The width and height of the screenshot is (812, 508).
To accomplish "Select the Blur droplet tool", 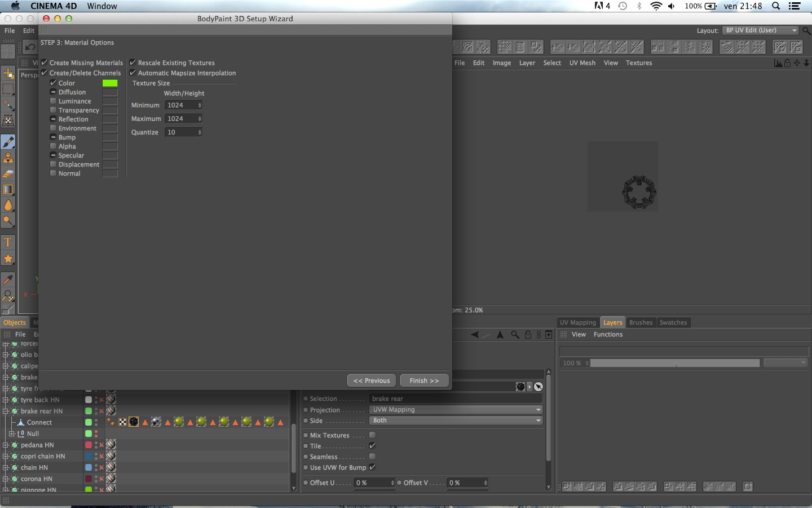I will pyautogui.click(x=8, y=205).
